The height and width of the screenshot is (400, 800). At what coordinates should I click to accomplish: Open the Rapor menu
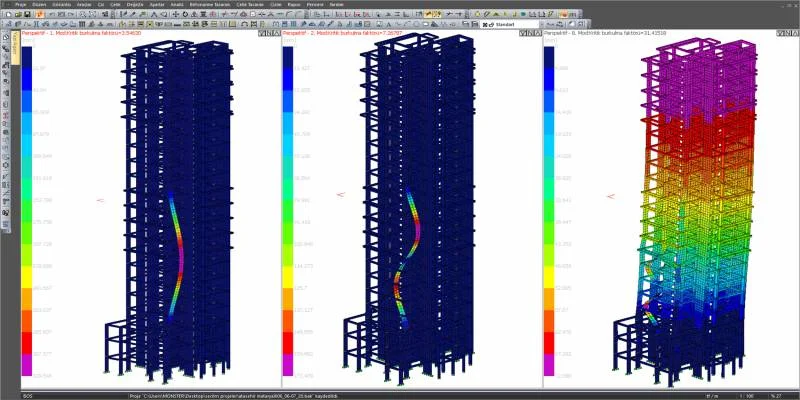294,4
